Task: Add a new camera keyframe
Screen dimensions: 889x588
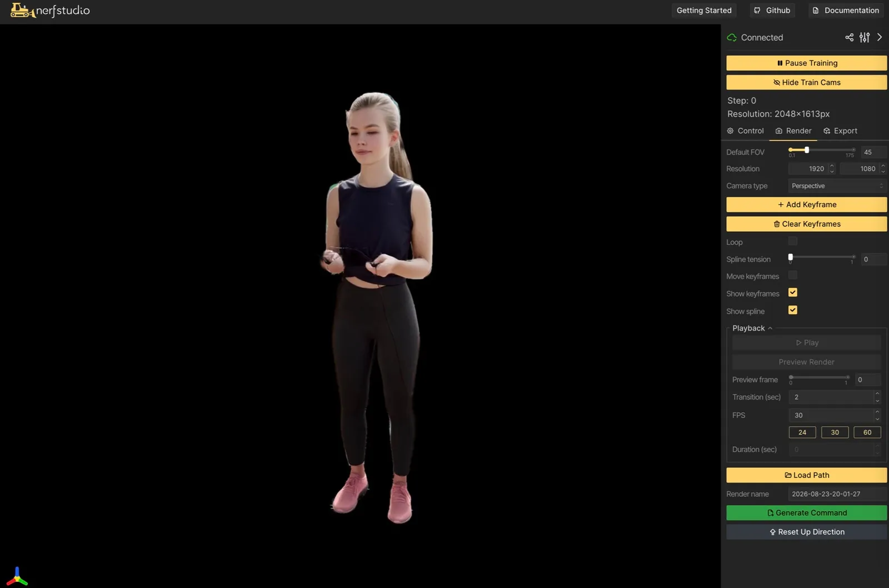Action: point(806,205)
